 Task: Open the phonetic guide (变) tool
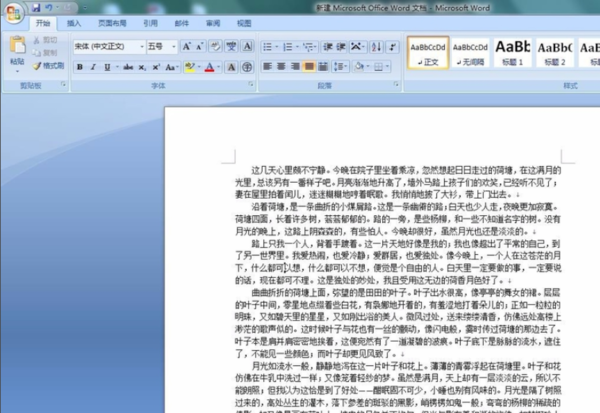(x=231, y=47)
